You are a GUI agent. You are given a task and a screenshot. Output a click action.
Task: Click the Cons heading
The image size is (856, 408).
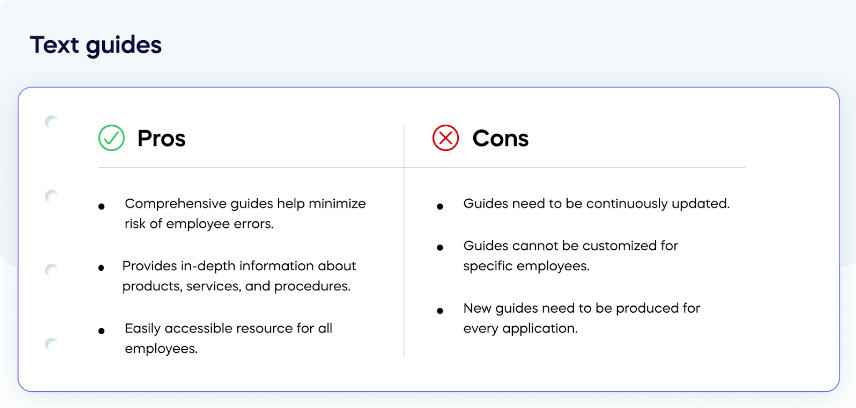501,138
